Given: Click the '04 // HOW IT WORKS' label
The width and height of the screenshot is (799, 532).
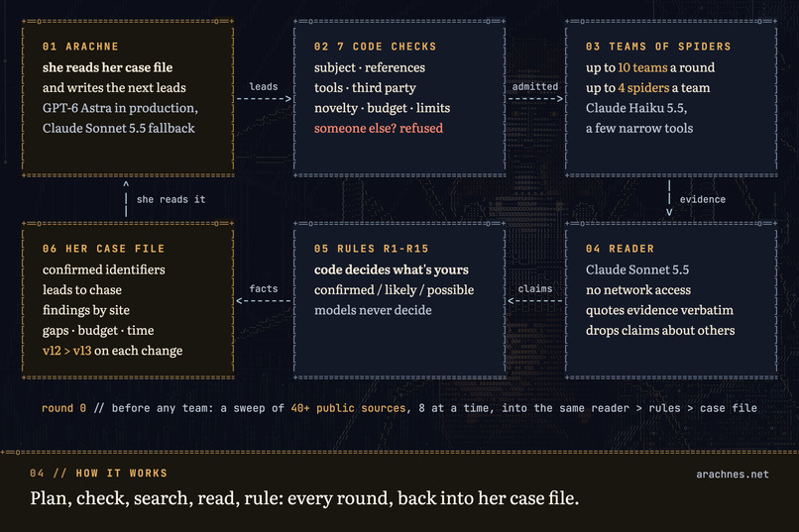Looking at the screenshot, I should click(x=98, y=473).
